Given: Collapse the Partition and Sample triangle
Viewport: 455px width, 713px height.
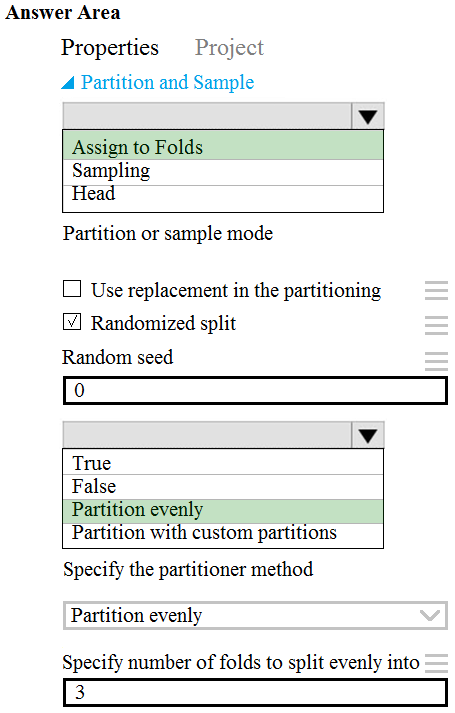Looking at the screenshot, I should tap(68, 83).
